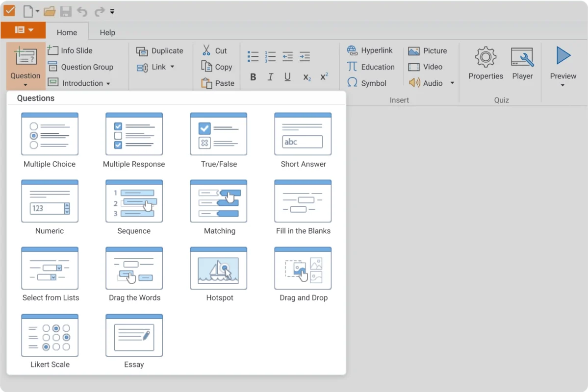
Task: Choose Select from Lists question type
Action: click(50, 274)
